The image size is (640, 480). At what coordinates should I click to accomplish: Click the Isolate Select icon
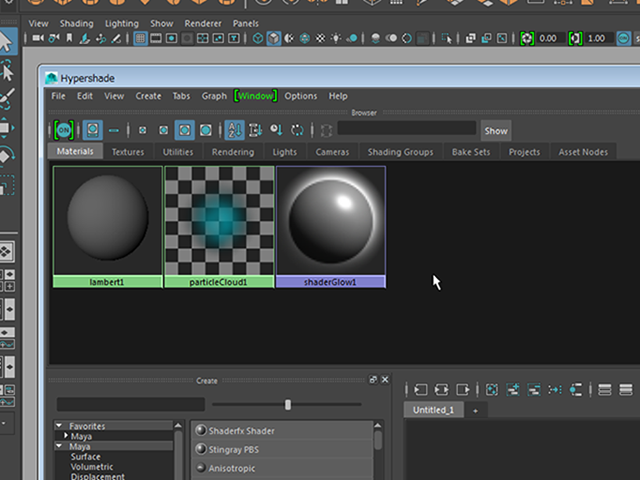tap(447, 38)
